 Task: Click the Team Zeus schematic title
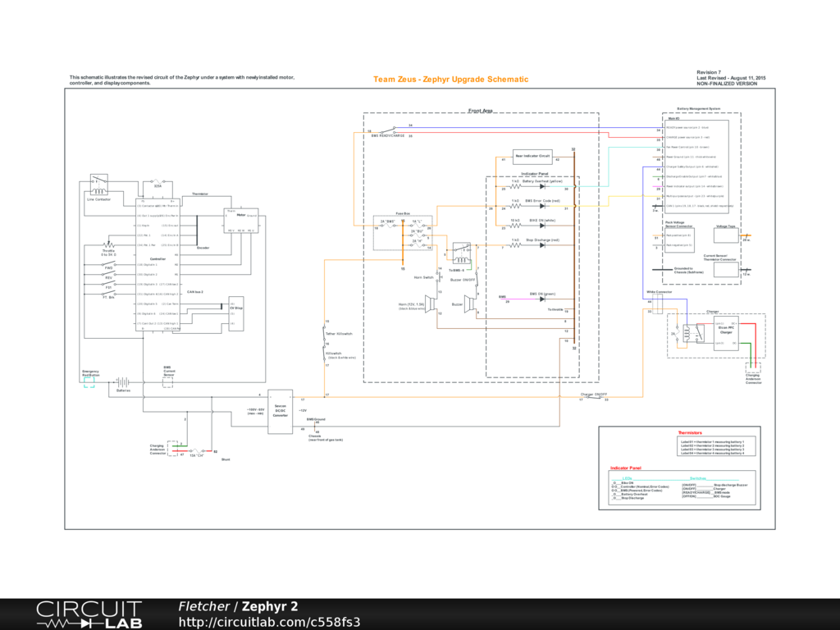(x=450, y=80)
